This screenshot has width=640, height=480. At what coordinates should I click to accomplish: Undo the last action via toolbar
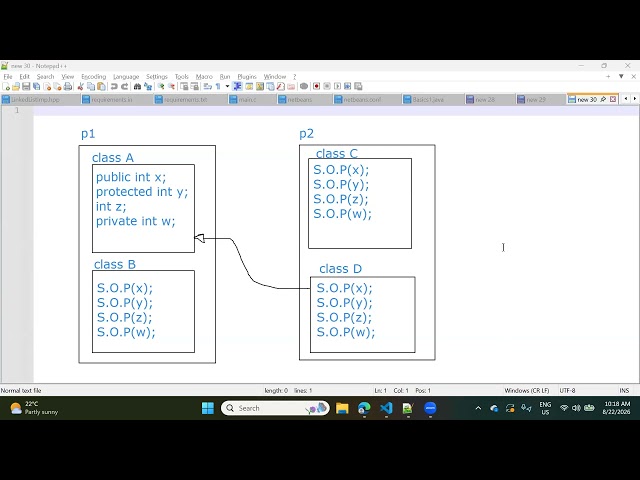(114, 87)
